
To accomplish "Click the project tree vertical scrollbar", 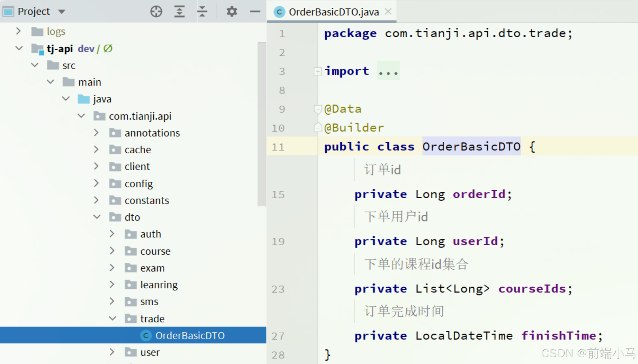I will [262, 124].
